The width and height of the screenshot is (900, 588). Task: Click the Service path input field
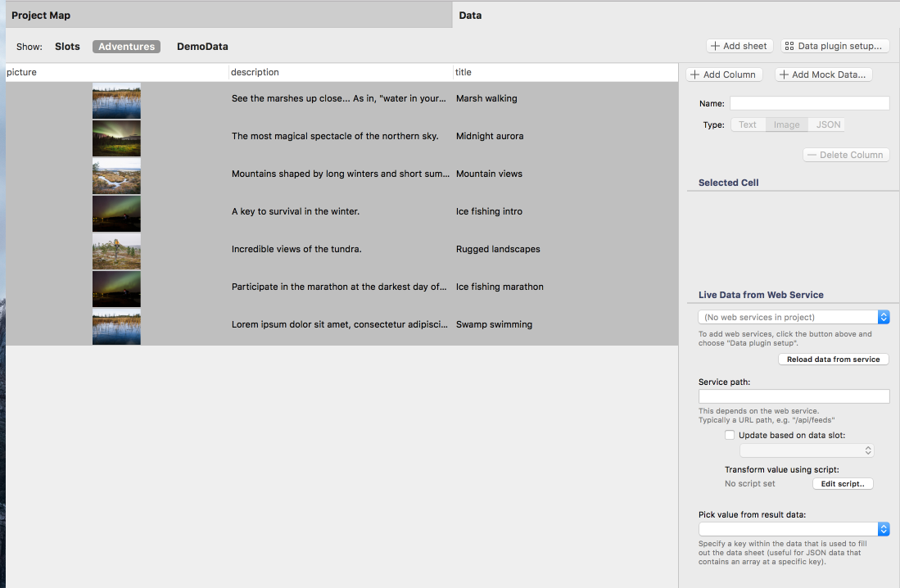click(x=794, y=396)
